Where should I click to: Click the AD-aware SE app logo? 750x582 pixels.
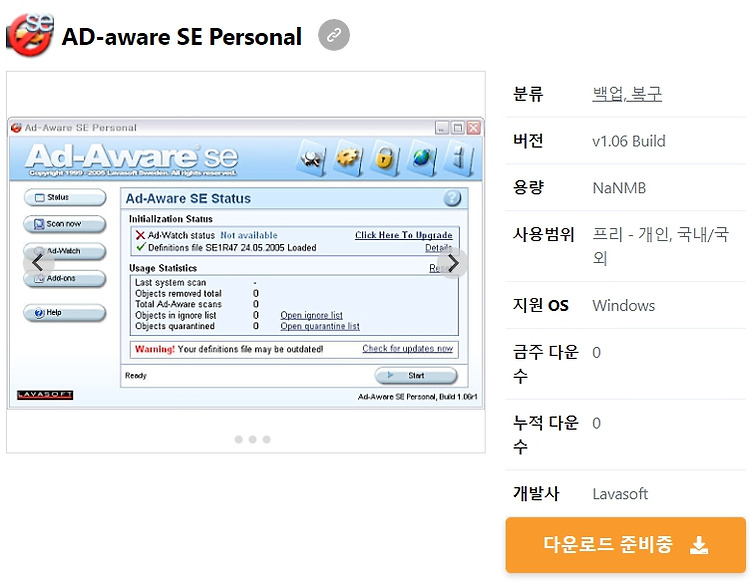pos(30,35)
